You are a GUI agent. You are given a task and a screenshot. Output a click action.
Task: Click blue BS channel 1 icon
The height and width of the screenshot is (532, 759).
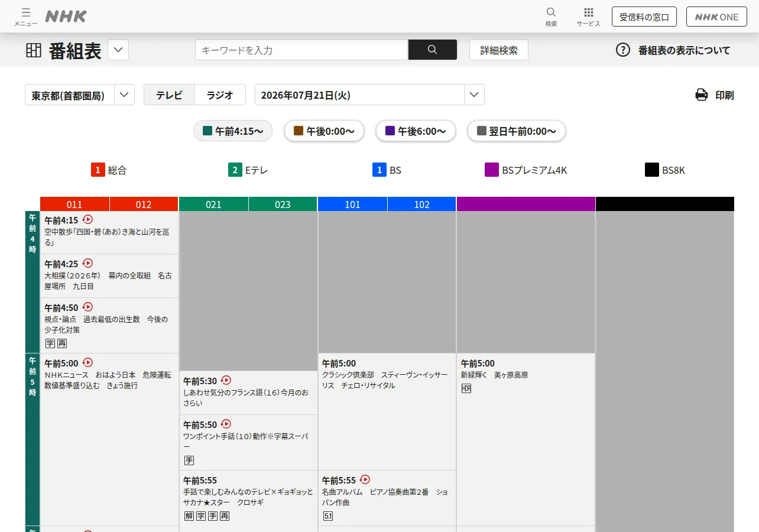pos(379,170)
